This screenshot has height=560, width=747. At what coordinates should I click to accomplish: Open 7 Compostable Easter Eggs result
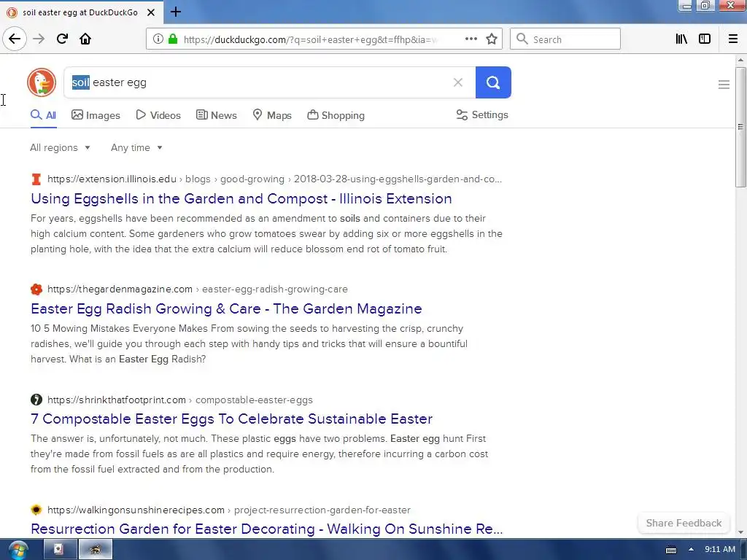(231, 419)
